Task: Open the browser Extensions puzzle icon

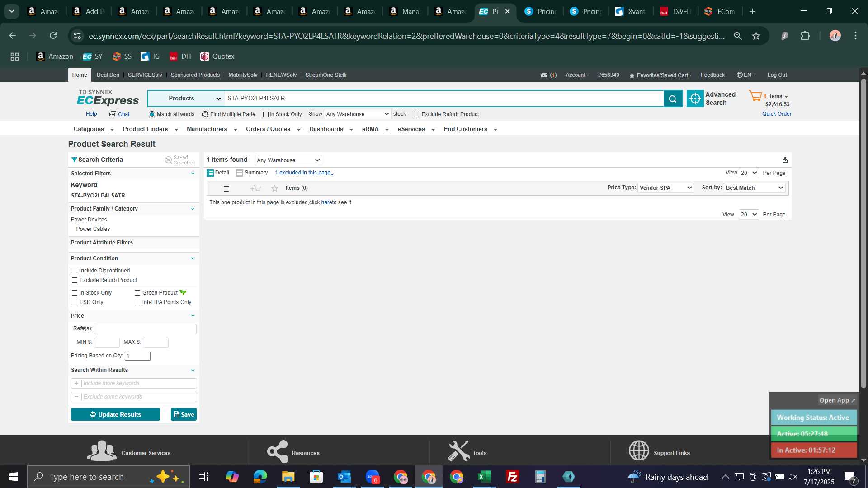Action: (805, 36)
